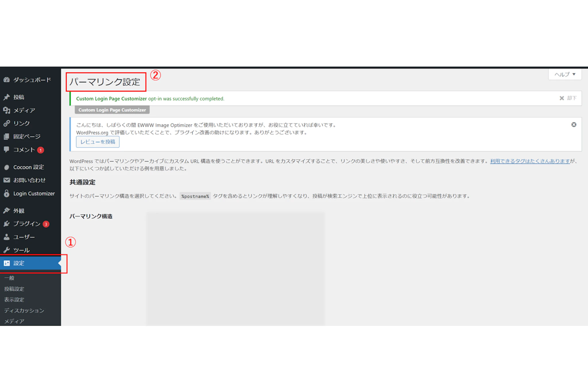Screen dimensions: 588x392
Task: Open the 利用できるタグはたくさんあります link
Action: coord(530,161)
